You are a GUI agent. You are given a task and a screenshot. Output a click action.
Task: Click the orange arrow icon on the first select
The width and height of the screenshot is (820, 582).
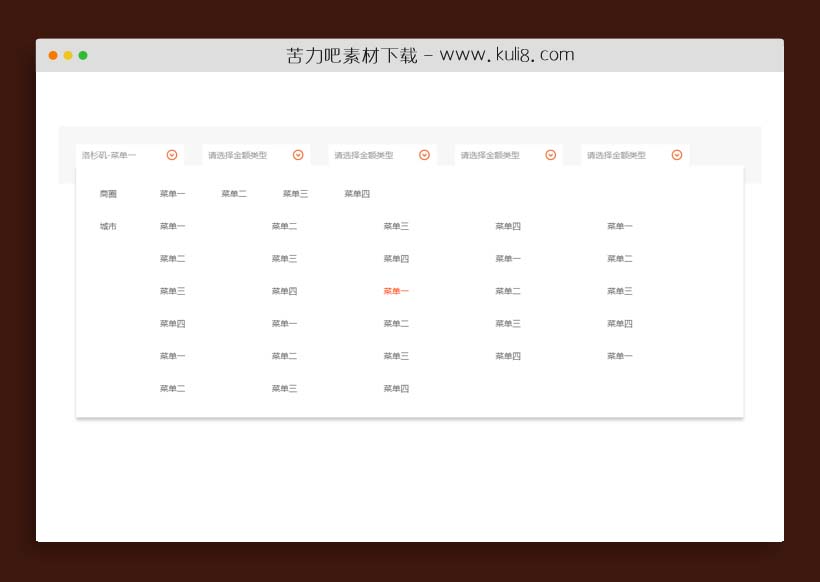[171, 154]
